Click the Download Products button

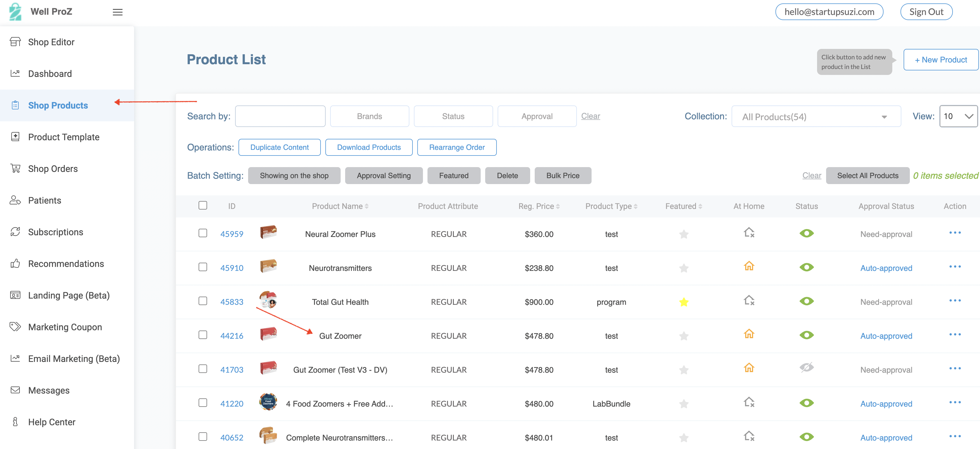pos(369,148)
